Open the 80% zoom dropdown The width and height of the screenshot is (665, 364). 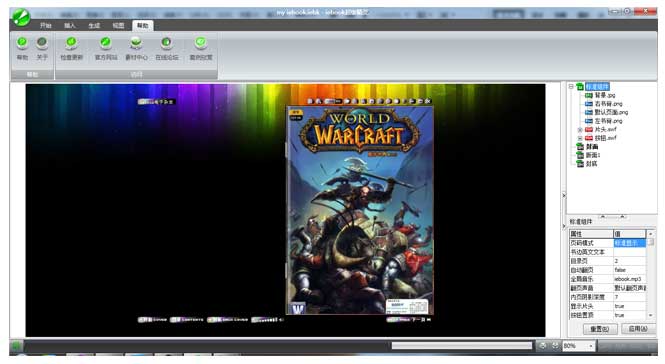(x=591, y=346)
